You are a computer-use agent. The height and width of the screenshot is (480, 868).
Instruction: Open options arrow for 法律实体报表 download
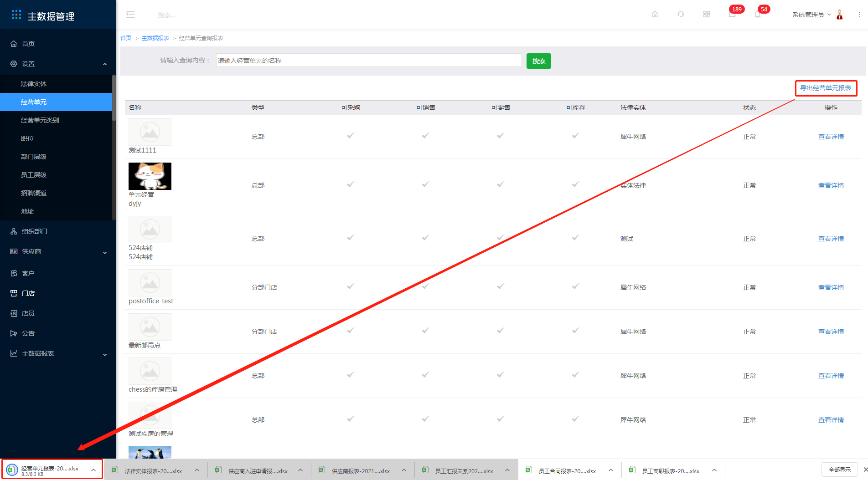tap(197, 470)
